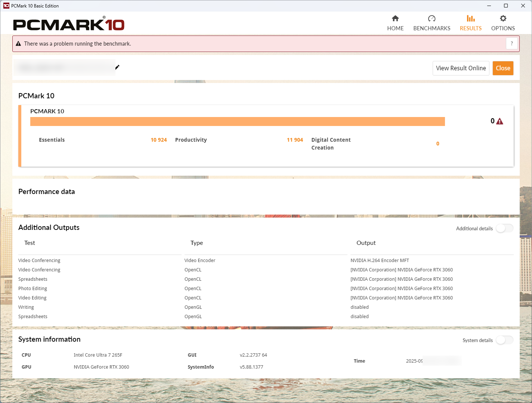Viewport: 532px width, 403px height.
Task: Click the PCMark 10 title bar app icon
Action: point(6,6)
